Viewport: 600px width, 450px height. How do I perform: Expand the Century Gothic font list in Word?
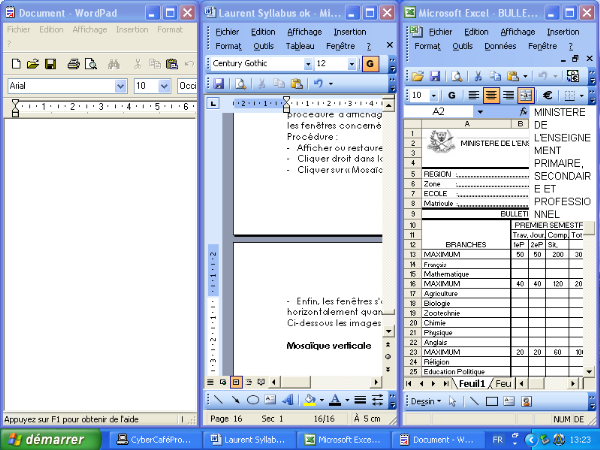pyautogui.click(x=306, y=63)
